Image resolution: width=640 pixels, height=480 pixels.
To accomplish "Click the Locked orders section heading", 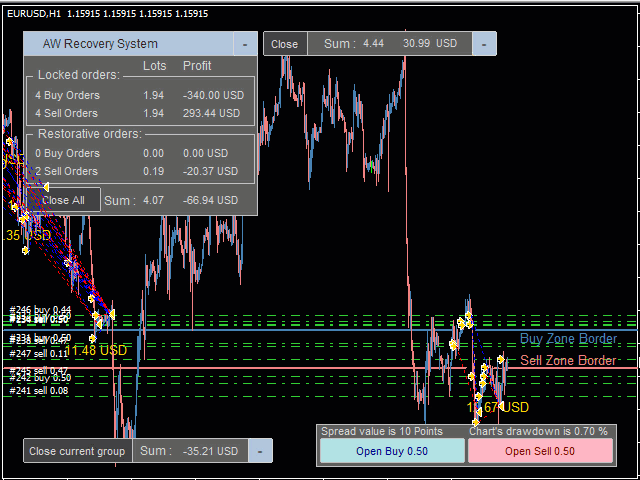I will tap(79, 75).
